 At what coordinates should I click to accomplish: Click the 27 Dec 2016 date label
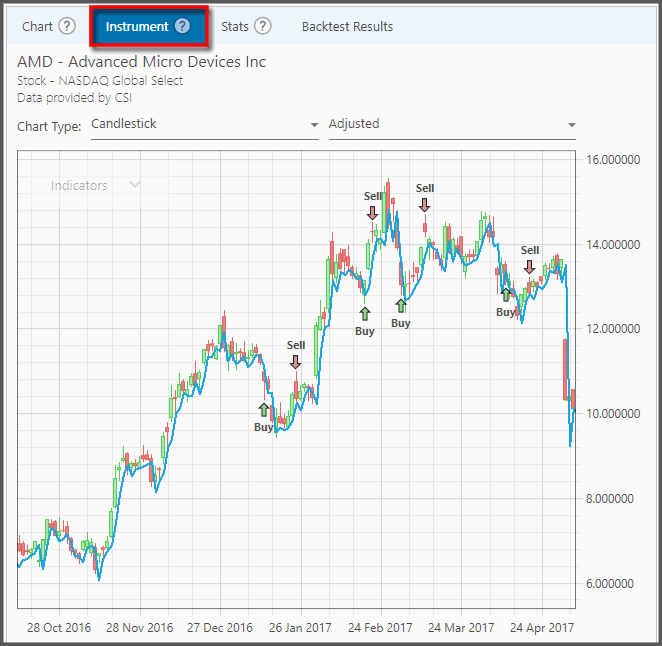[220, 628]
